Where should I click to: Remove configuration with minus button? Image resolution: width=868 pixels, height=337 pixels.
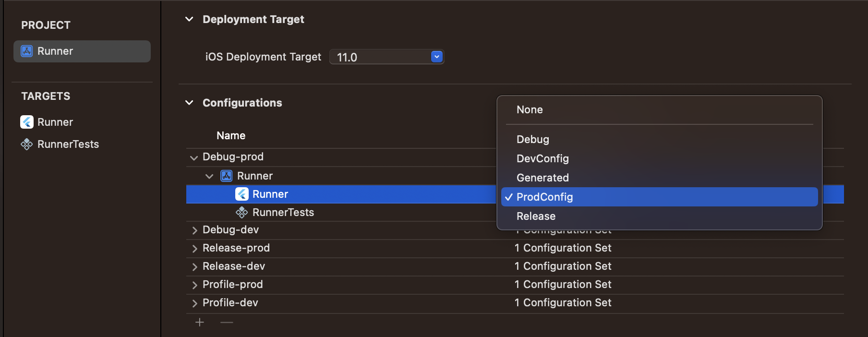coord(227,322)
